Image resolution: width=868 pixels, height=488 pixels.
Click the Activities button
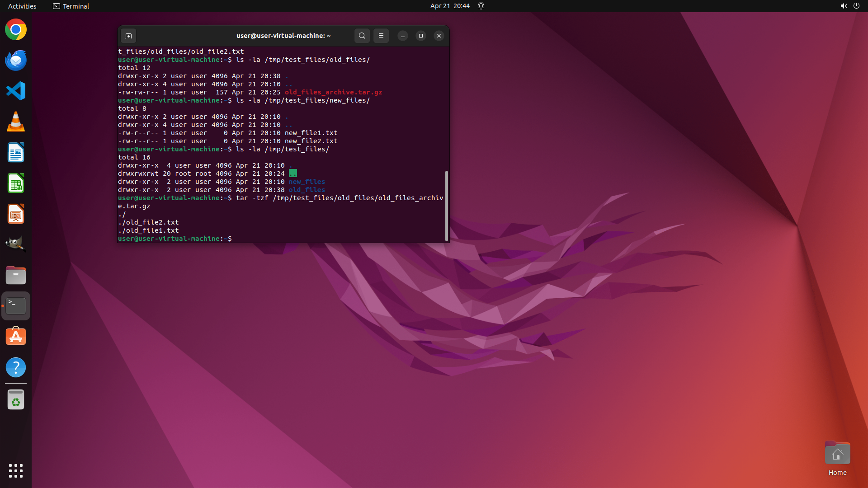pos(22,6)
